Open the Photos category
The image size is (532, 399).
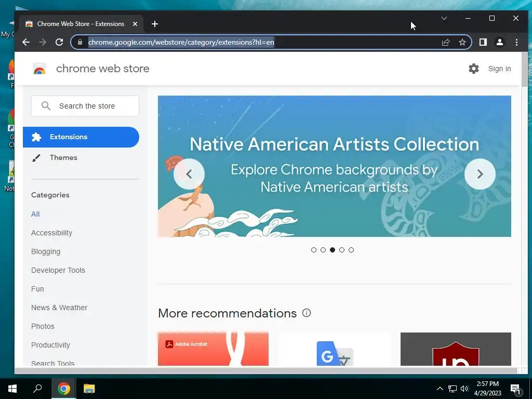click(x=43, y=326)
